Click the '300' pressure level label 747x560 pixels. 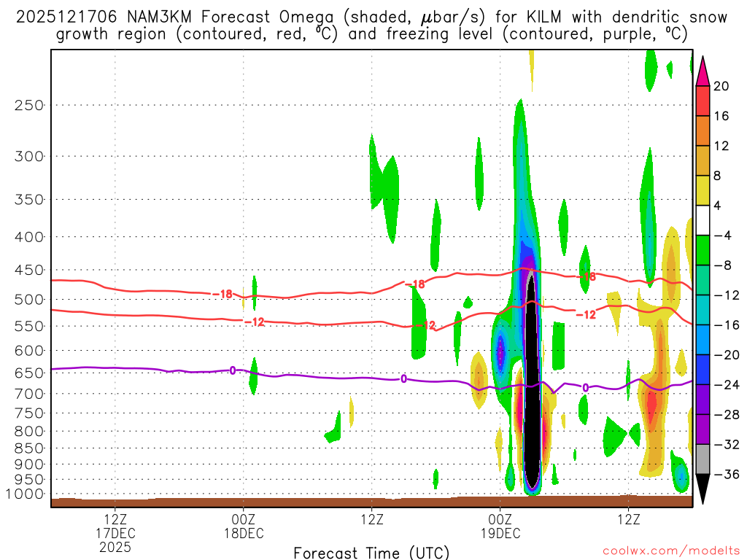click(x=29, y=156)
